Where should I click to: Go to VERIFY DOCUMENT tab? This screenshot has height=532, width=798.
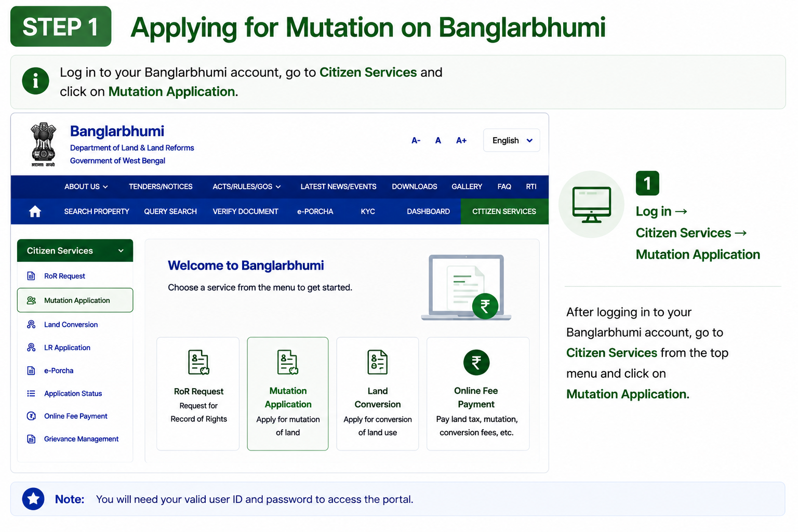click(245, 211)
